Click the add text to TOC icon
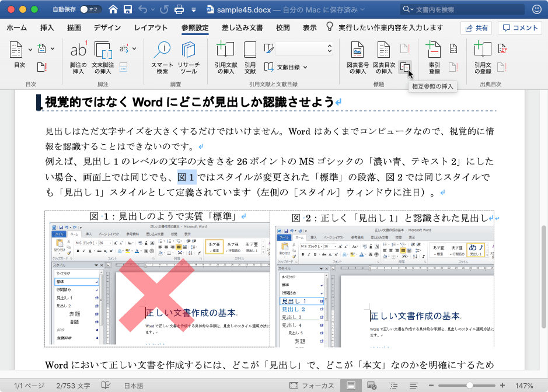548x392 pixels. coord(42,48)
